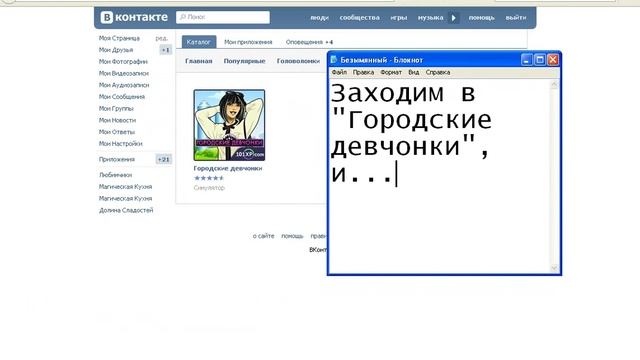This screenshot has width=640, height=360.
Task: Select Главная catalog category
Action: (x=199, y=61)
